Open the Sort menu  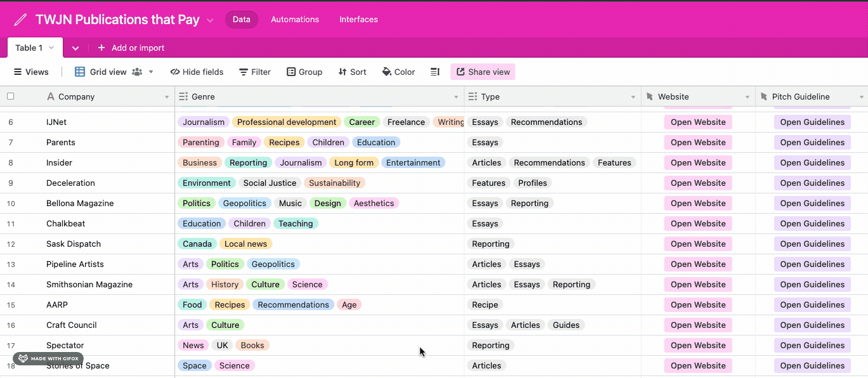[352, 72]
